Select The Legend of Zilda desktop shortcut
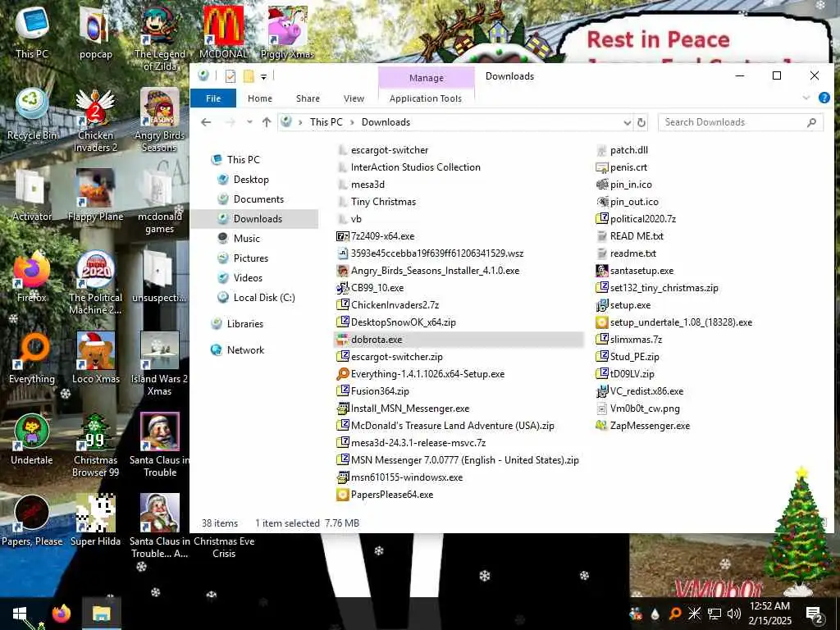Screen dimensions: 840x630 [160, 39]
